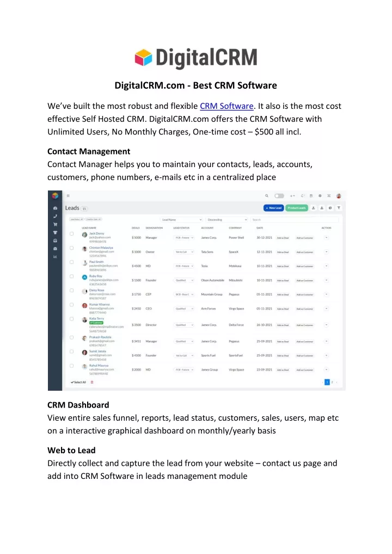The image size is (392, 554).
Task: Click the New Lead button
Action: (274, 208)
